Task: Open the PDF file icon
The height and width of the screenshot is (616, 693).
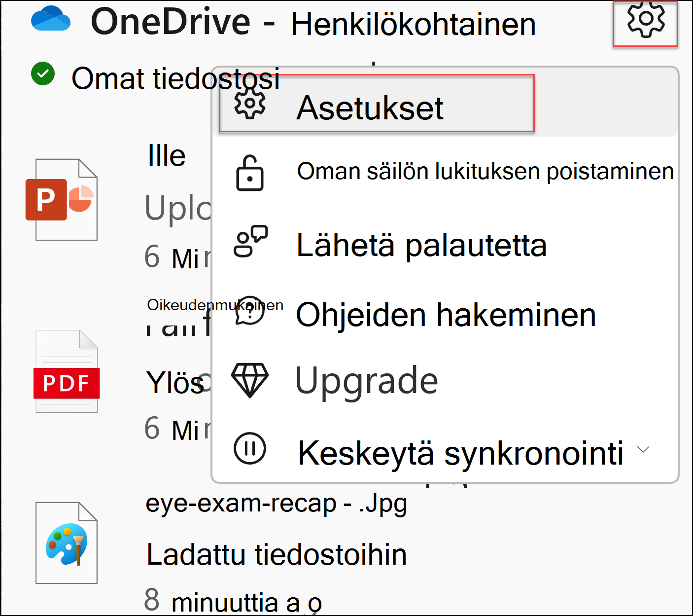Action: click(x=67, y=371)
